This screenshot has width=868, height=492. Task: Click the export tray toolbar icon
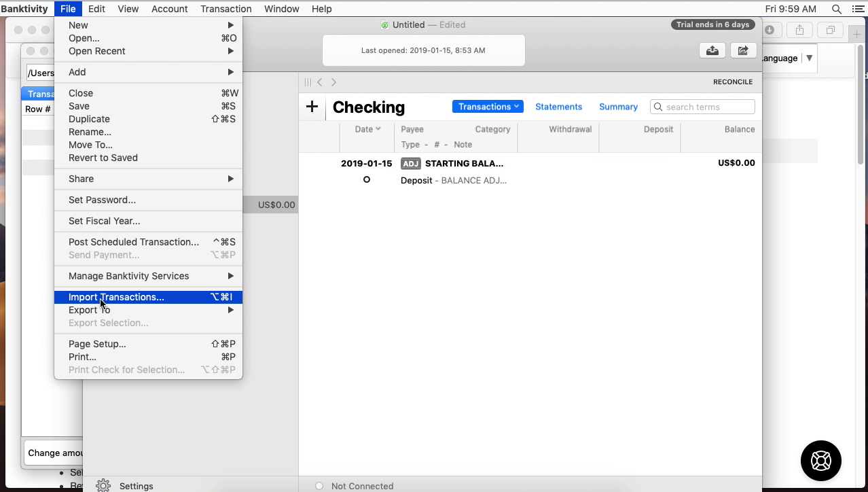pyautogui.click(x=712, y=50)
